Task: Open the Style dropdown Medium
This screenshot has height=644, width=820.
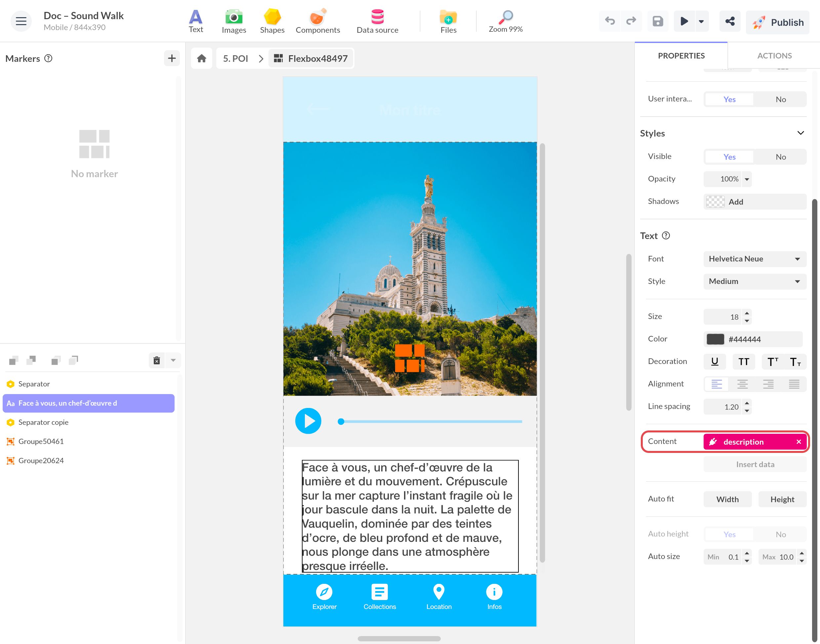Action: click(755, 282)
